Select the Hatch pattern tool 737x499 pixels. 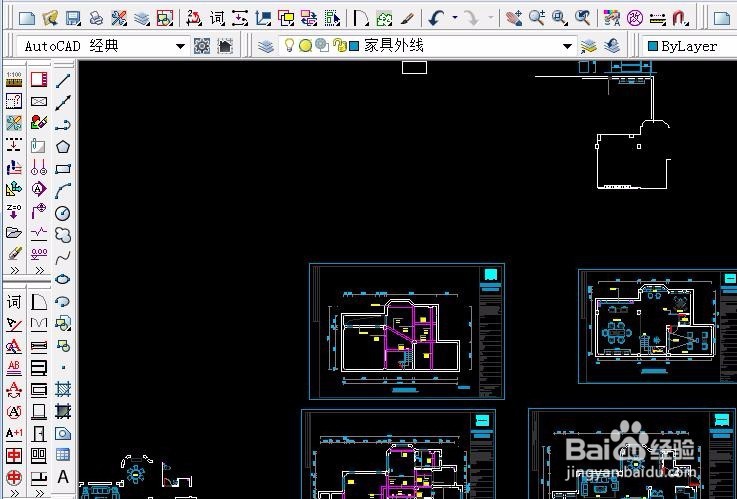pos(63,389)
